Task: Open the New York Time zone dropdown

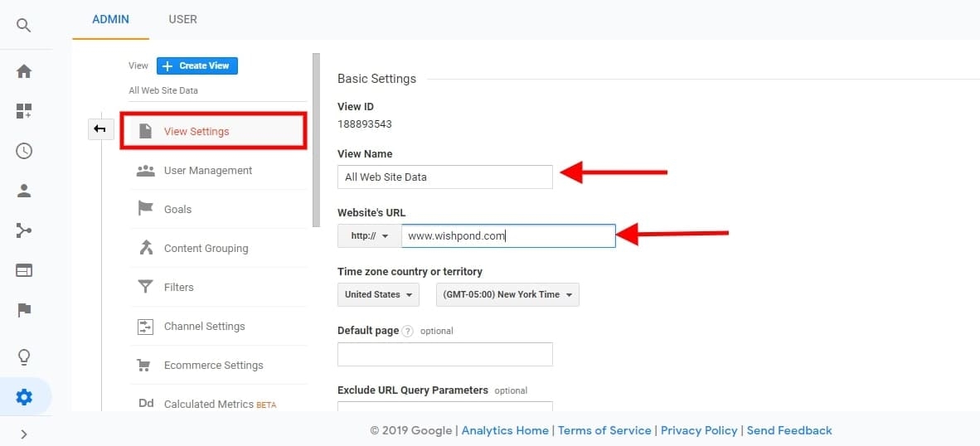Action: [507, 295]
